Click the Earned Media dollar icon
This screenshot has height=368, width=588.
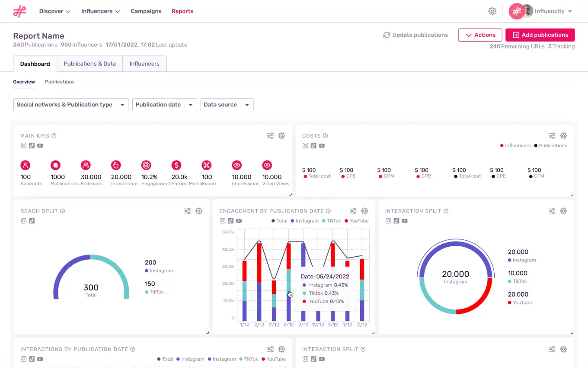click(176, 165)
